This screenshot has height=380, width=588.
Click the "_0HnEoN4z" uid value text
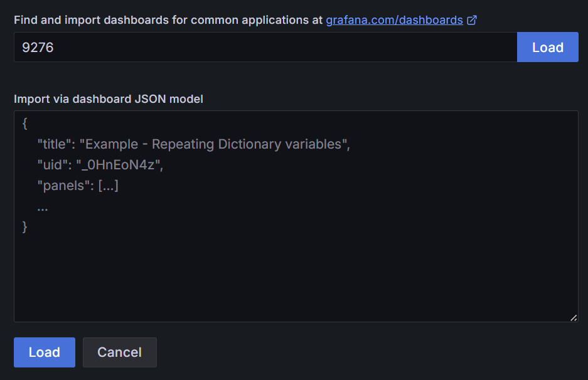[x=119, y=165]
